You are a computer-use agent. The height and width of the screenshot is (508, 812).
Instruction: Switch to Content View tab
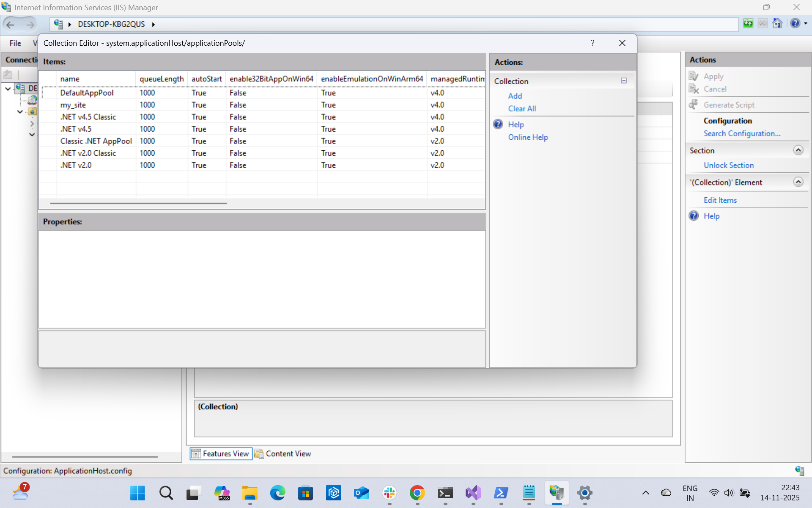point(283,454)
